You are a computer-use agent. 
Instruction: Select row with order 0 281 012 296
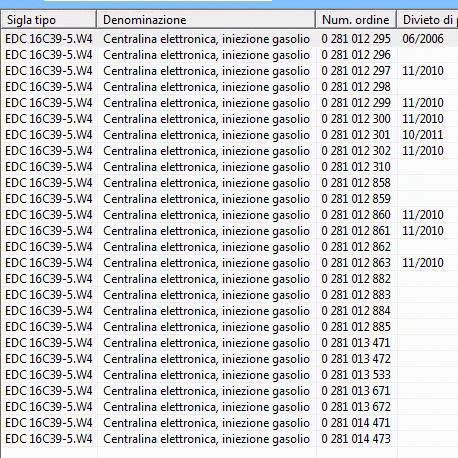click(230, 55)
